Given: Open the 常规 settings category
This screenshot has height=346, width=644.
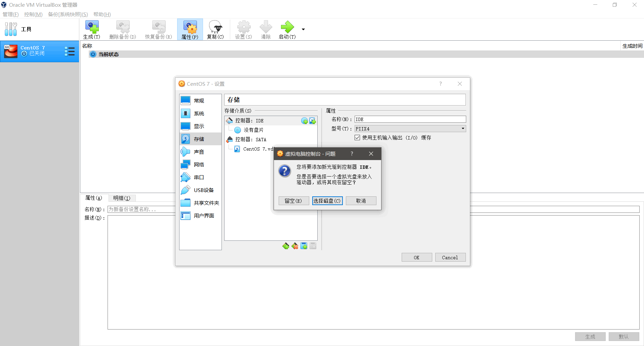Looking at the screenshot, I should click(200, 101).
